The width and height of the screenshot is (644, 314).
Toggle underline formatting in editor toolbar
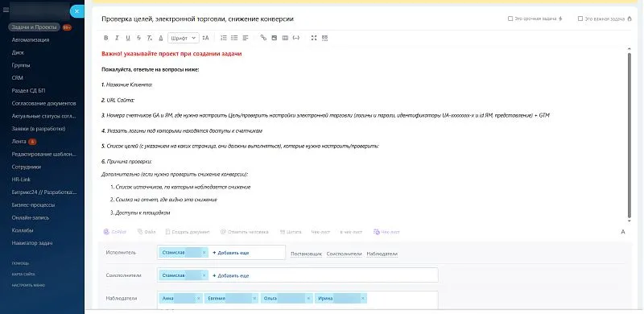(128, 38)
